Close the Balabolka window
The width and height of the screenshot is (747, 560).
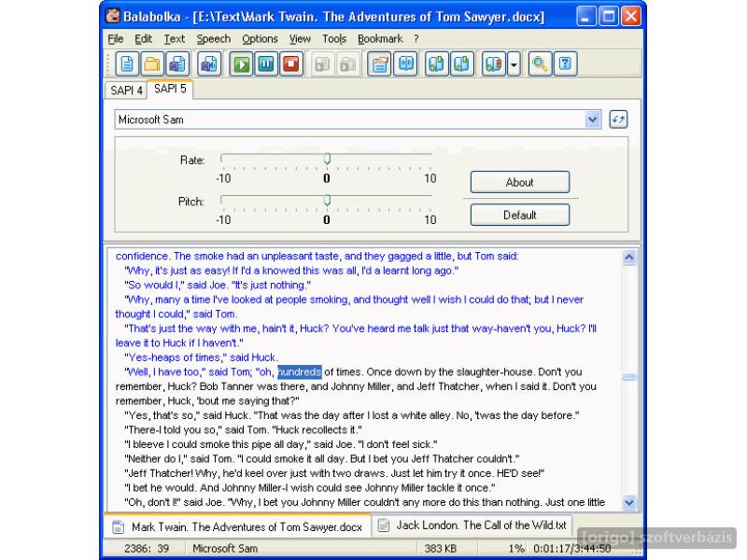[x=631, y=16]
